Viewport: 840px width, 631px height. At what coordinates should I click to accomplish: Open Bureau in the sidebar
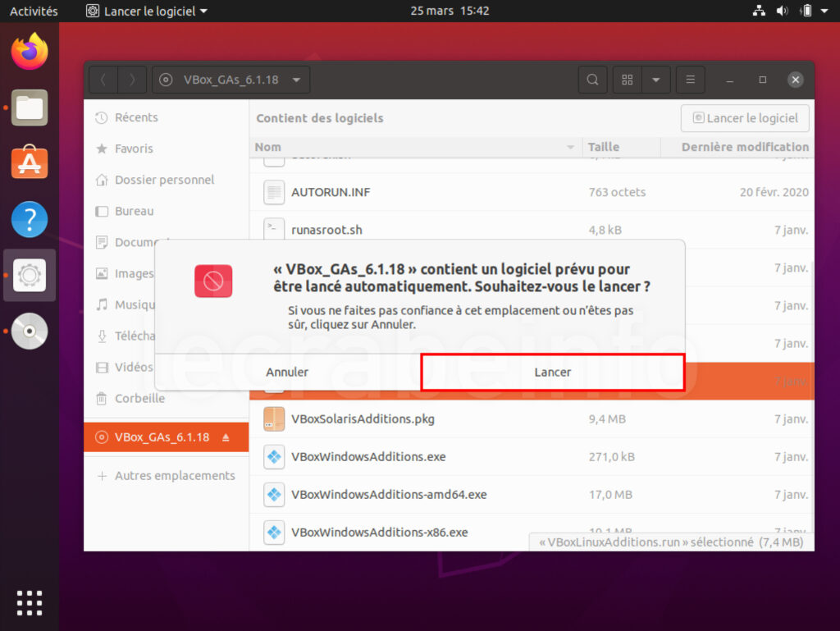click(166, 211)
